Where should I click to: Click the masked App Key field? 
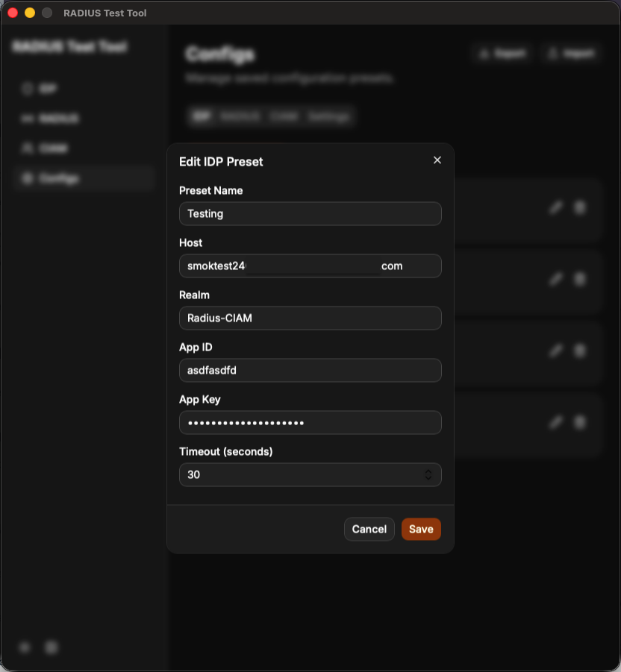click(x=310, y=423)
